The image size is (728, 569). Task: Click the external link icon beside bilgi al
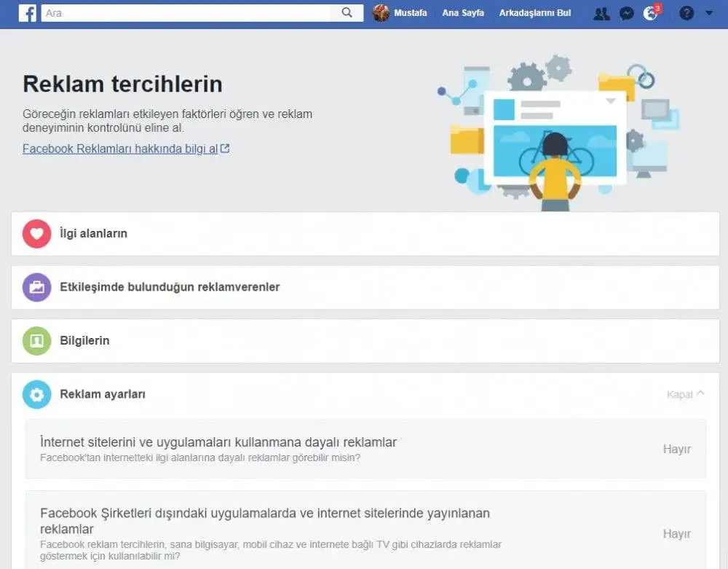coord(225,149)
